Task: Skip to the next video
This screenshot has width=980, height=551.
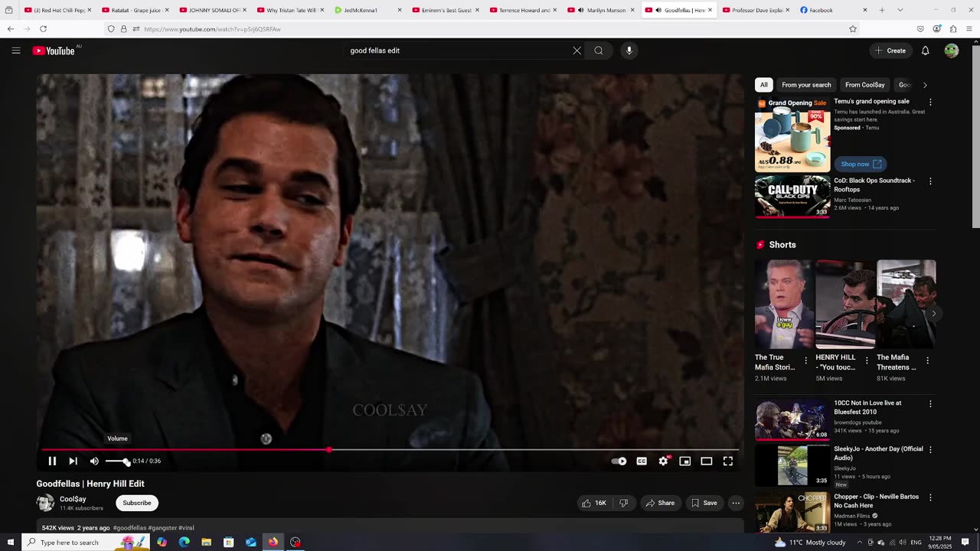Action: pyautogui.click(x=73, y=461)
